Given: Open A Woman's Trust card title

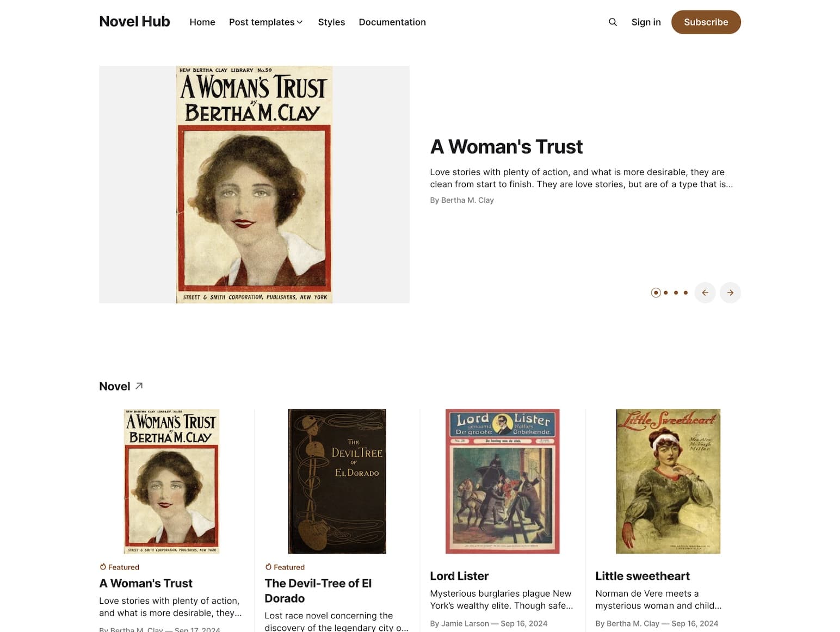Looking at the screenshot, I should pos(146,584).
